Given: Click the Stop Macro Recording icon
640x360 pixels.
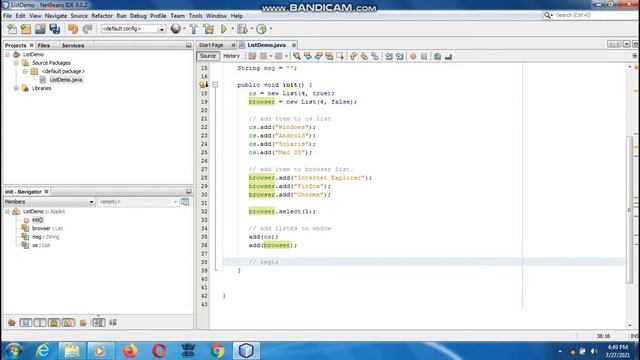Looking at the screenshot, I should point(424,56).
